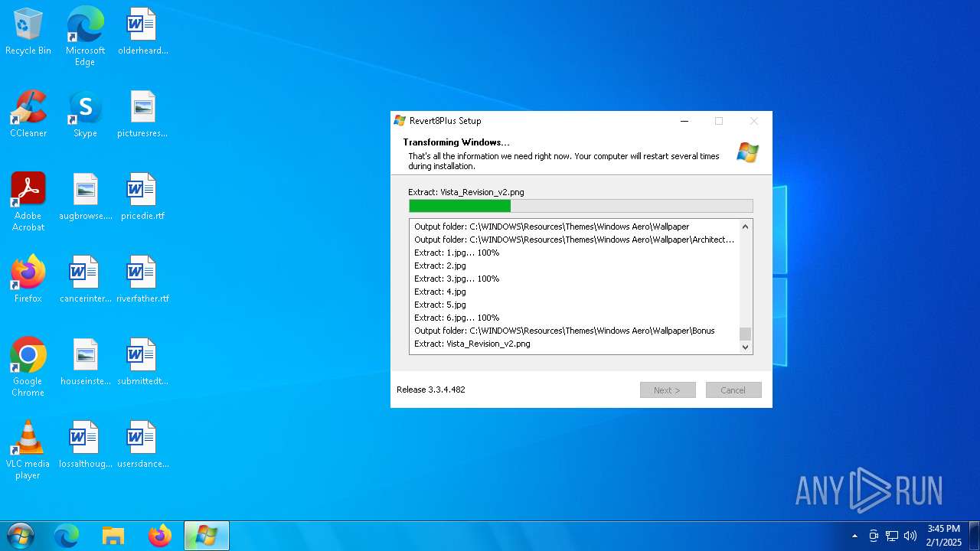Show hidden system tray icons
Viewport: 980px width, 551px height.
pos(855,536)
